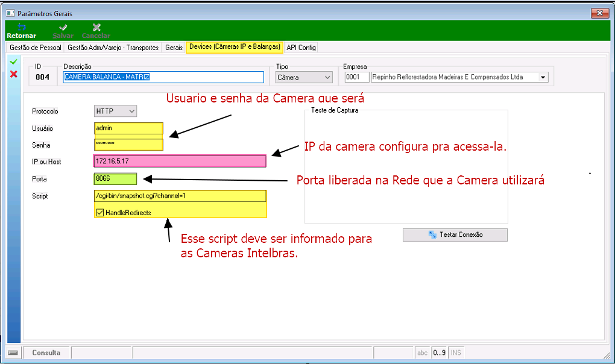Click the Salvar checkmark button
The image size is (615, 364).
(63, 31)
